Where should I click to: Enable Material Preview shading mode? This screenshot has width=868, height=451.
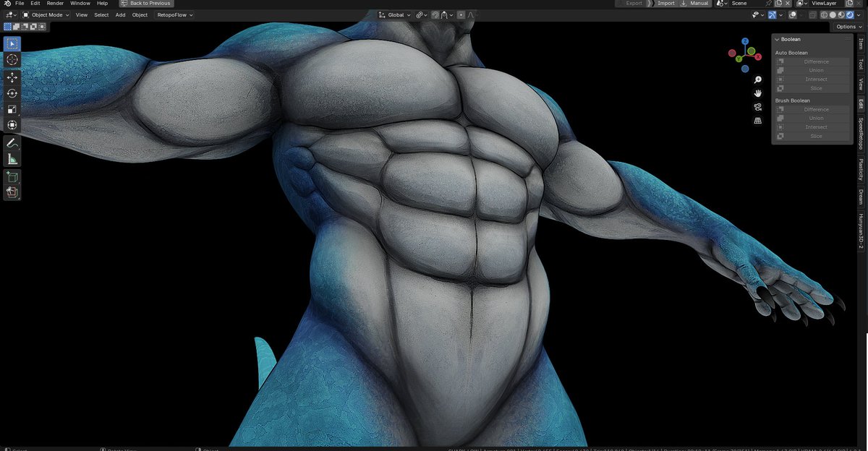841,14
